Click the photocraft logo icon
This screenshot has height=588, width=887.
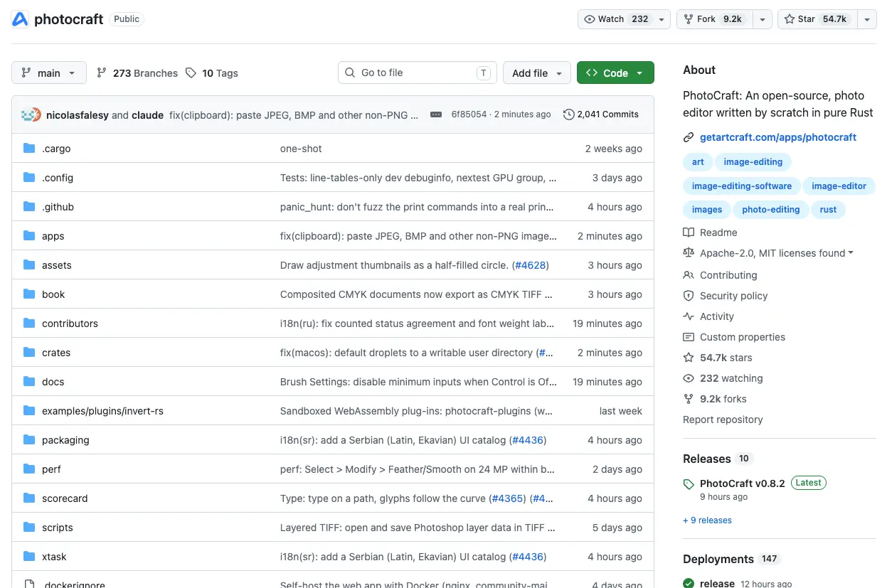[x=20, y=19]
